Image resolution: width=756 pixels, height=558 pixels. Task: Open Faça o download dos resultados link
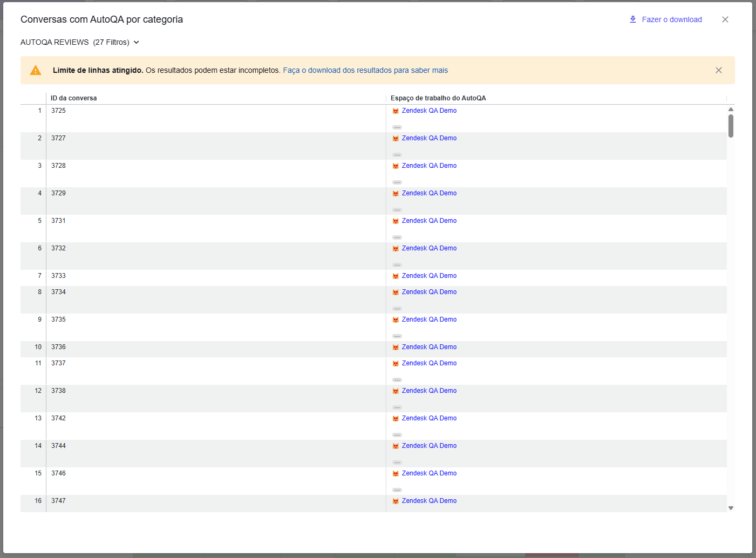(365, 70)
